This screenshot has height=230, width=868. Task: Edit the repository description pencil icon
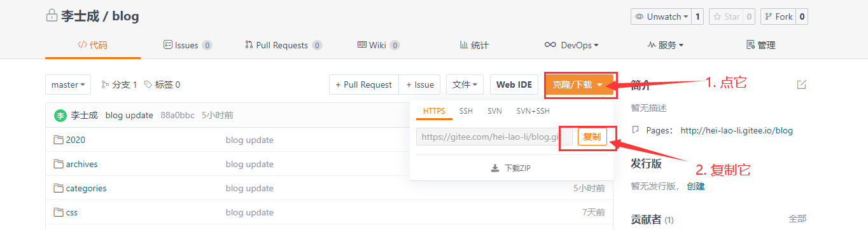pyautogui.click(x=801, y=85)
